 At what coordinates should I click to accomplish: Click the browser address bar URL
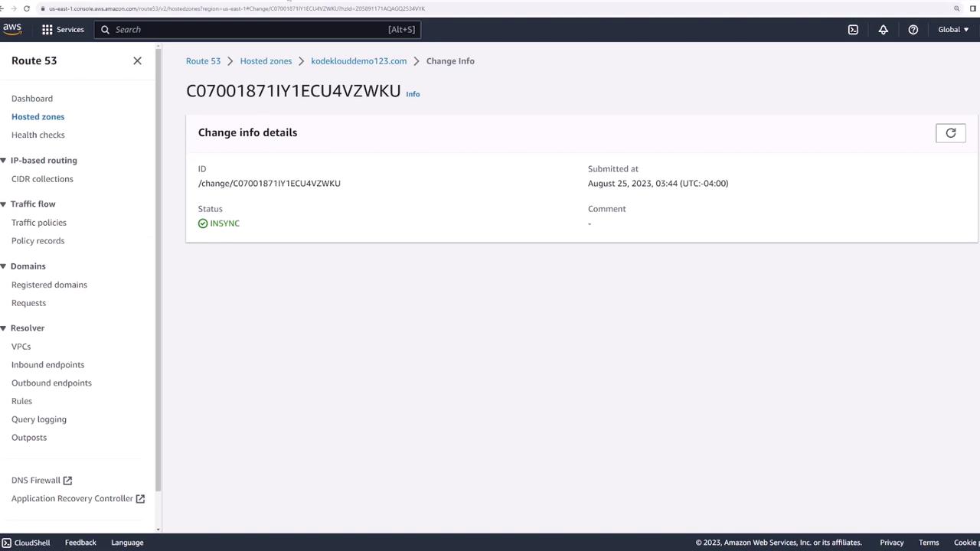[237, 8]
